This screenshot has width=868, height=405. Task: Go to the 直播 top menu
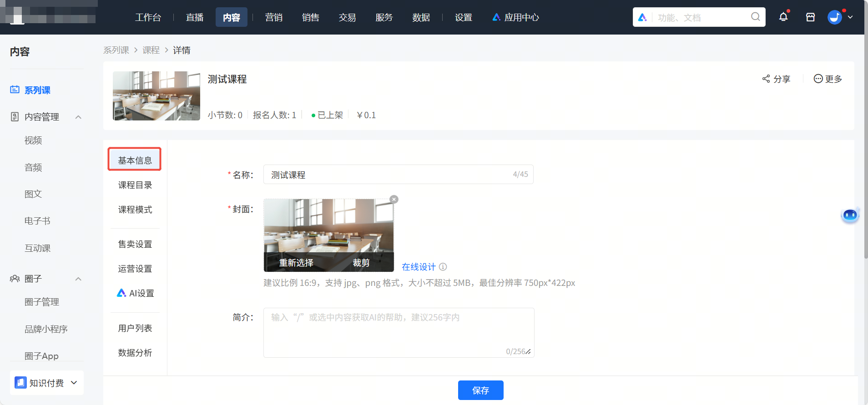tap(195, 17)
